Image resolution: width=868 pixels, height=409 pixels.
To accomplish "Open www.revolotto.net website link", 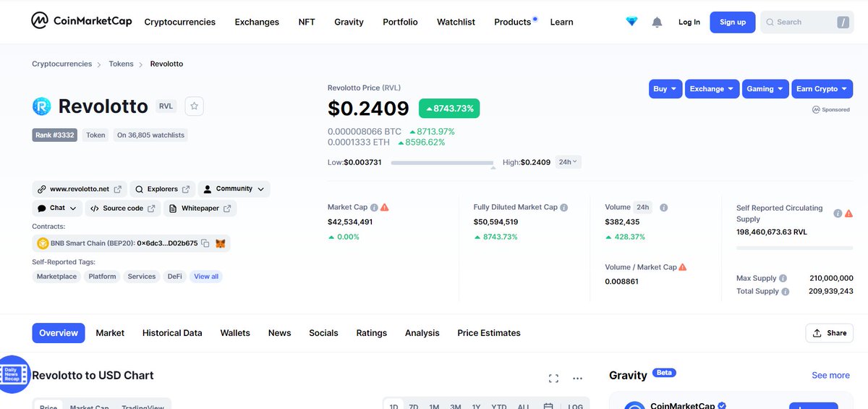I will click(80, 189).
